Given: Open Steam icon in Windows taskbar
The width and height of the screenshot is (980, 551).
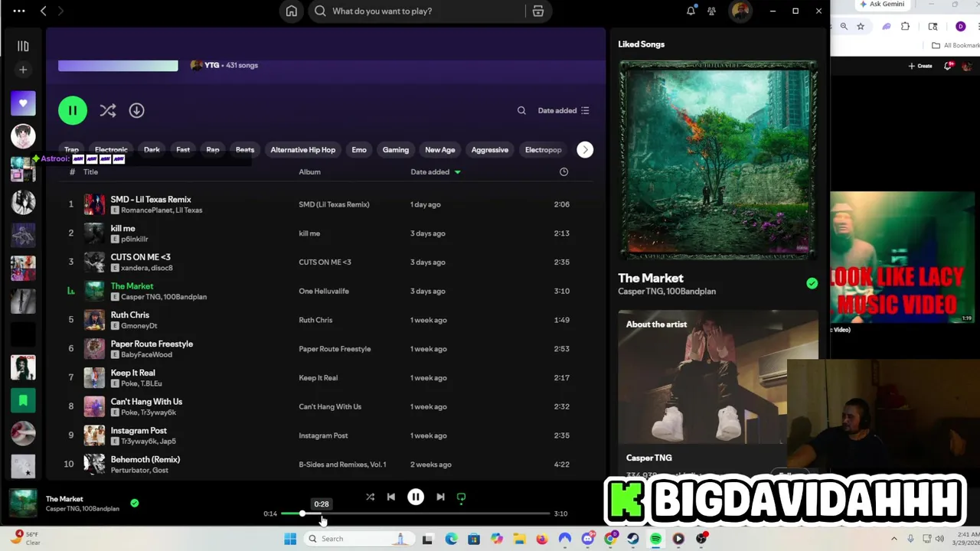Looking at the screenshot, I should tap(633, 539).
